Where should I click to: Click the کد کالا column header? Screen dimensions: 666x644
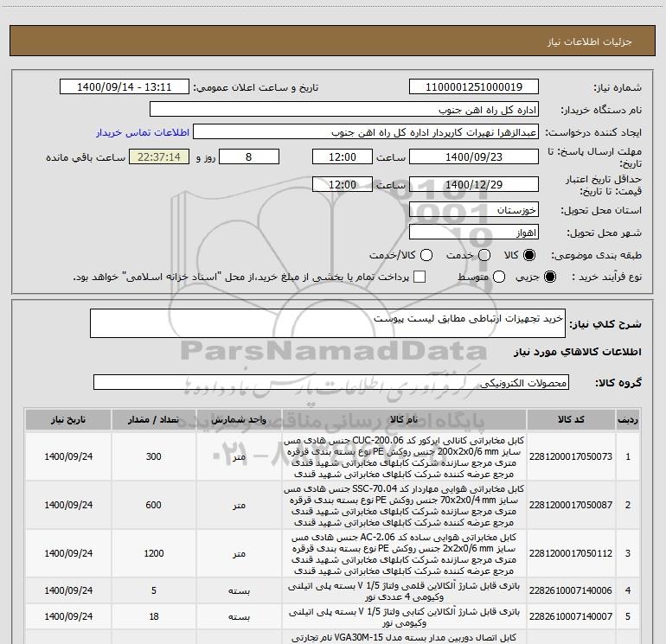coord(571,419)
